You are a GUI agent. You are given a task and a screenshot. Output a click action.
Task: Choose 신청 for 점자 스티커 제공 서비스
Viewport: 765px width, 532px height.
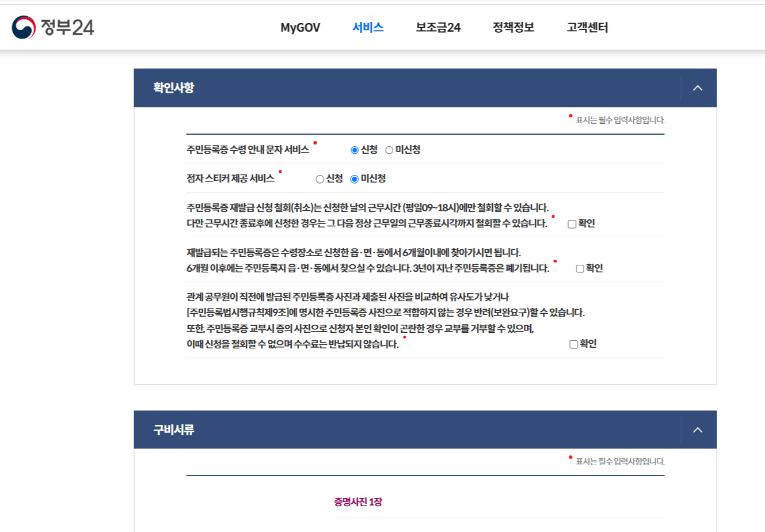(319, 178)
